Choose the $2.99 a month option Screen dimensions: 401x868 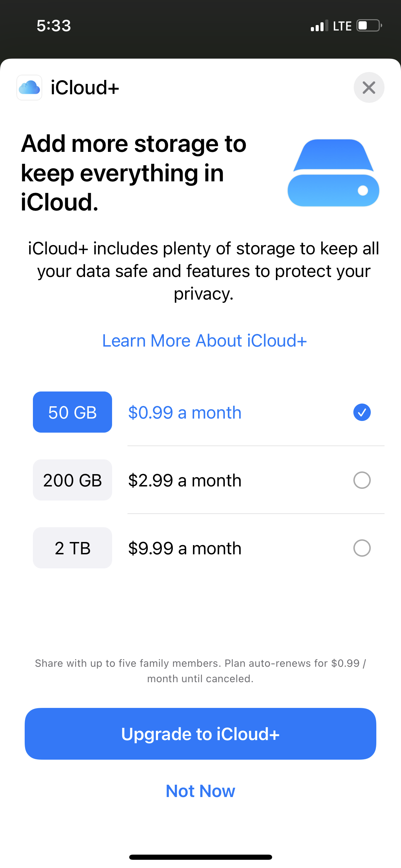[185, 480]
